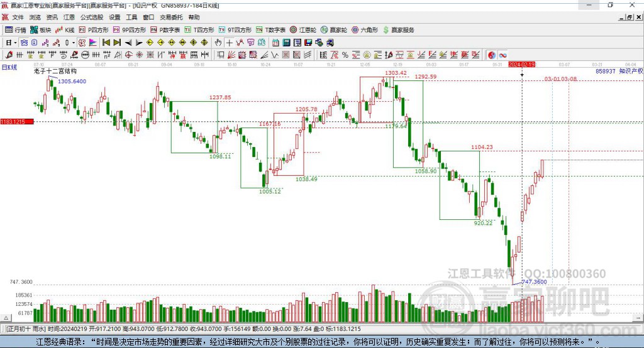
Task: Click the 747.3600 low price label
Action: tap(534, 282)
